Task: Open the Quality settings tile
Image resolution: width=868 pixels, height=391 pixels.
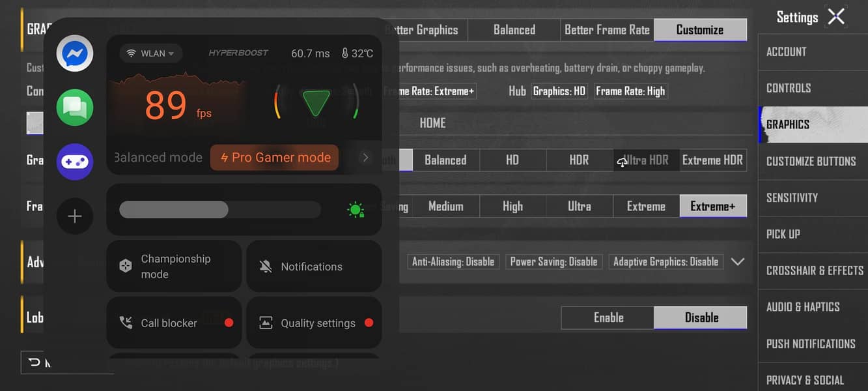Action: (x=314, y=323)
